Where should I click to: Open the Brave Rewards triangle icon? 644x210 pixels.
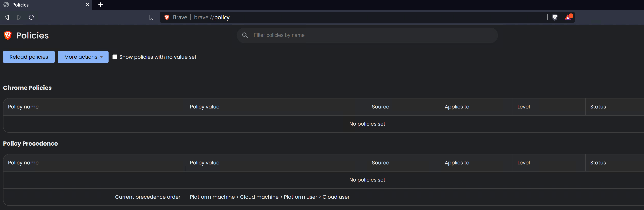point(568,17)
